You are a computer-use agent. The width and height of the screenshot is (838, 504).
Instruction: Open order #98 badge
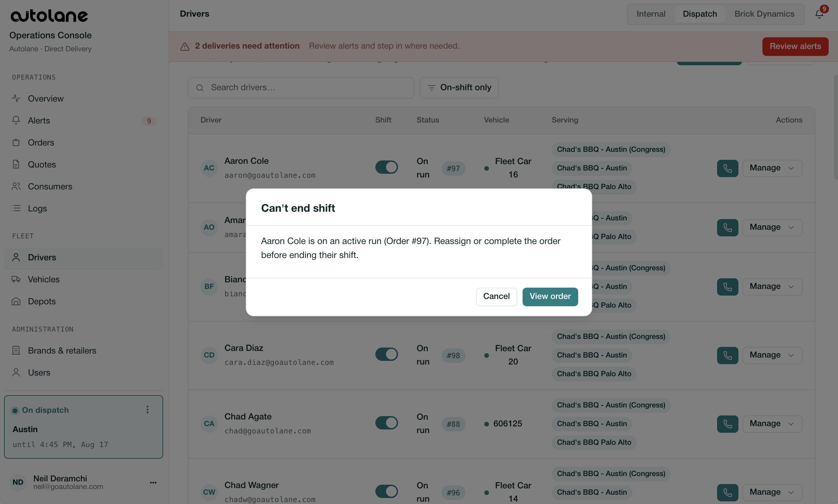point(453,356)
